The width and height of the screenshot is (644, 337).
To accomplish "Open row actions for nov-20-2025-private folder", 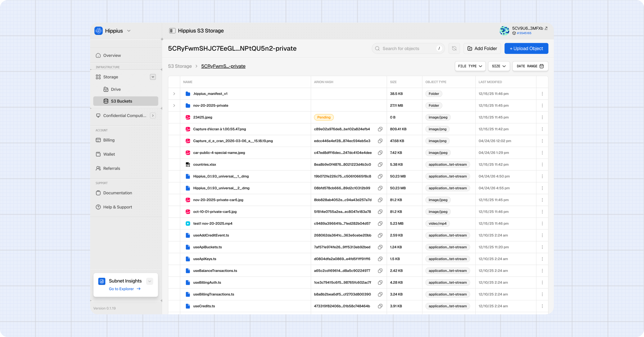I will pos(542,105).
